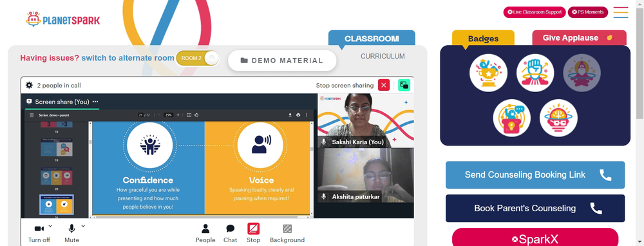Click PDF page number field
Viewport: 644px width, 246px height.
(x=142, y=115)
